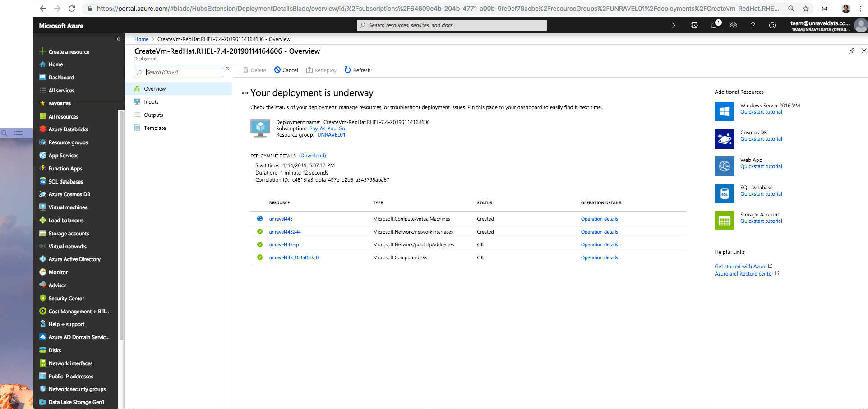Click the Cosmos DB resource icon
This screenshot has height=409, width=868.
coord(725,139)
